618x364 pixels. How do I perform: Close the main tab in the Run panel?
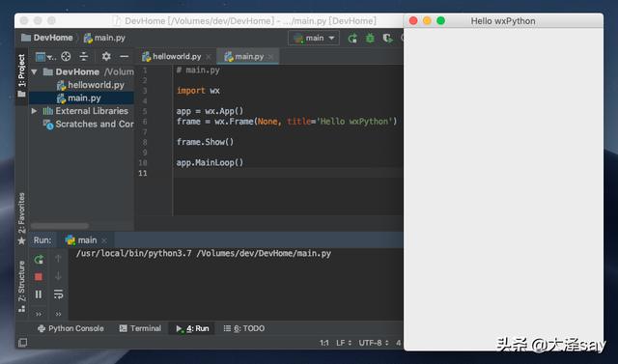pyautogui.click(x=104, y=240)
